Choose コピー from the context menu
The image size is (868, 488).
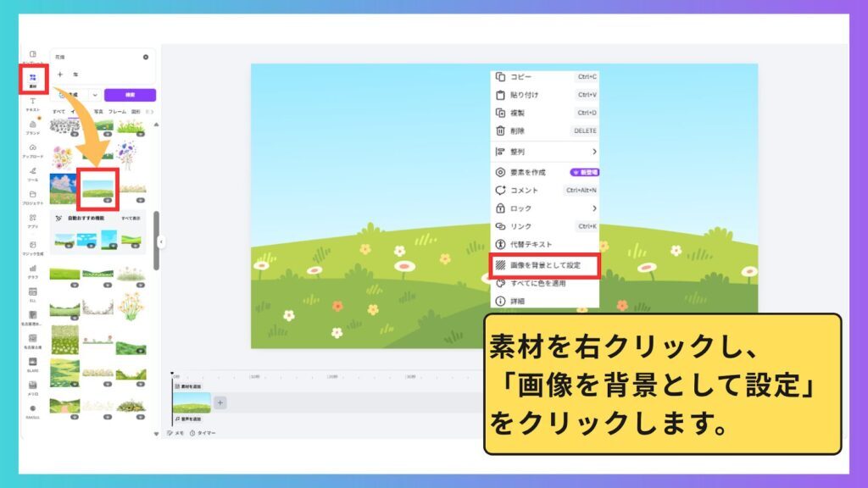click(x=545, y=77)
